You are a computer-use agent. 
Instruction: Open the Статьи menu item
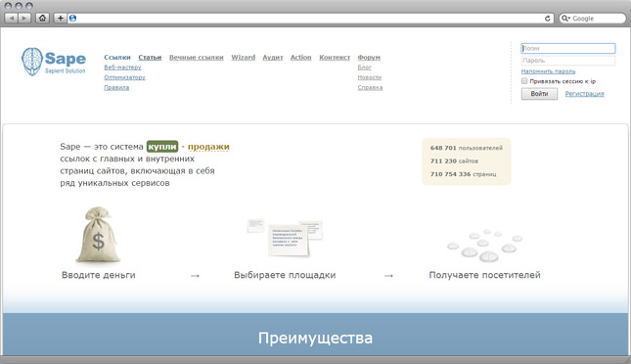click(x=150, y=57)
